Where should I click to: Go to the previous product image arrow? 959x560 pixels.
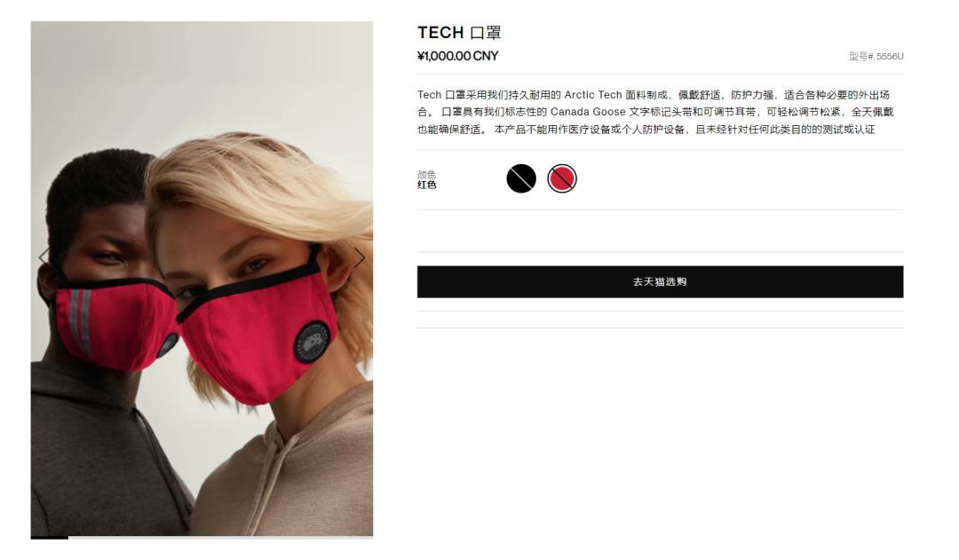point(44,257)
